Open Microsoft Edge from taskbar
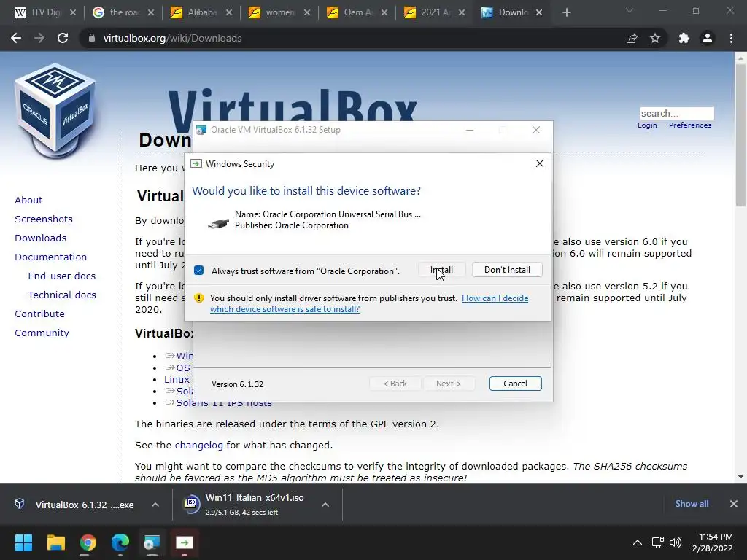 coord(120,542)
